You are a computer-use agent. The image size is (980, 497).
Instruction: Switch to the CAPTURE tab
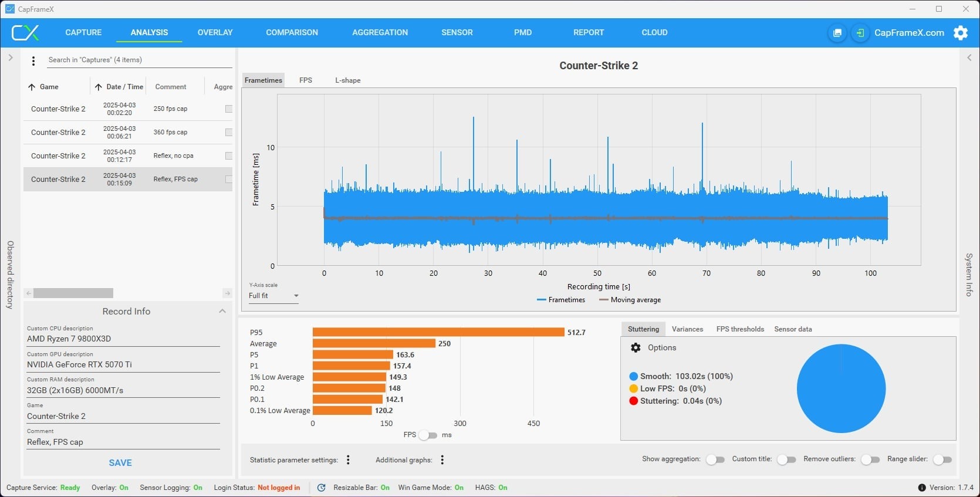click(x=83, y=33)
